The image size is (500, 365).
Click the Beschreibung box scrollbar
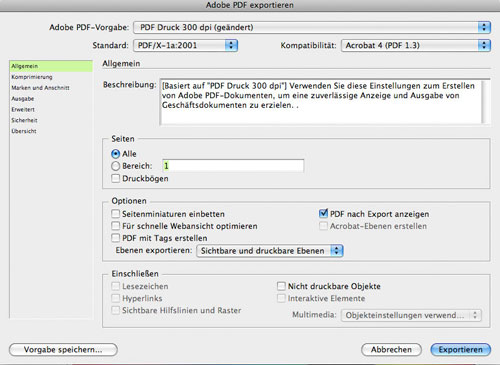pos(486,102)
